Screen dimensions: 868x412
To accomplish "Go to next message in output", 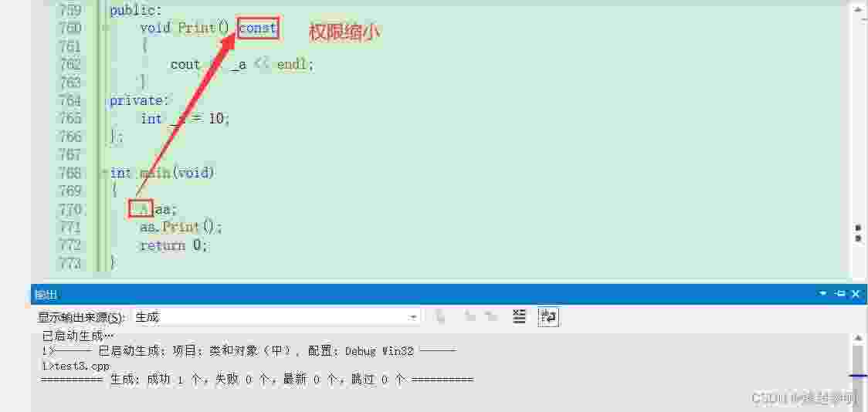I will point(490,316).
